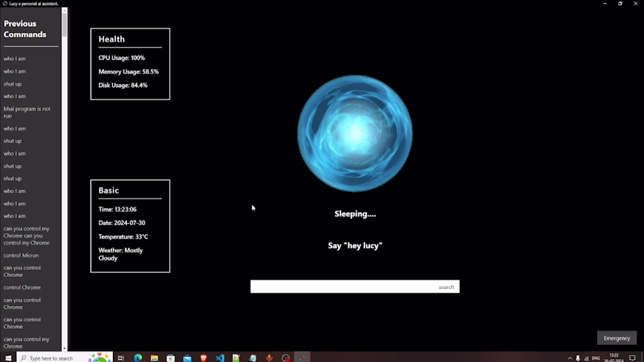
Task: Open the orange microphone app in the taskbar
Action: tap(269, 358)
